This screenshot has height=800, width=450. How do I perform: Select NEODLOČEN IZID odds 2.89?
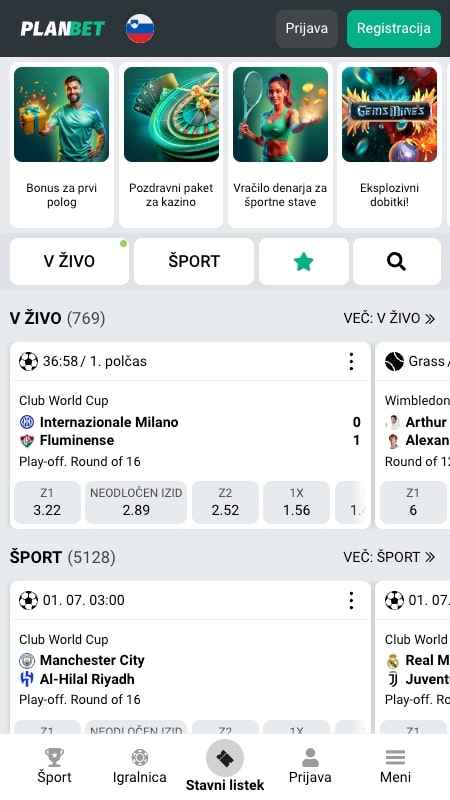coord(136,502)
